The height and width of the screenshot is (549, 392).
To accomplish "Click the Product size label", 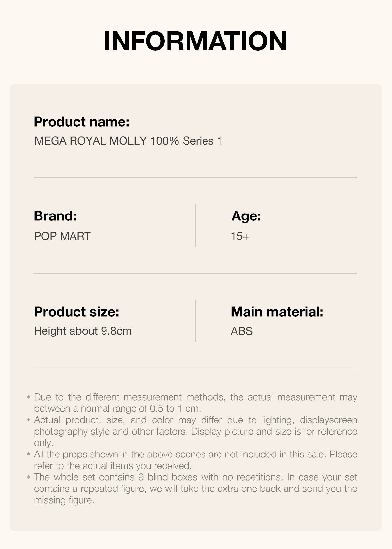I will coord(76,312).
